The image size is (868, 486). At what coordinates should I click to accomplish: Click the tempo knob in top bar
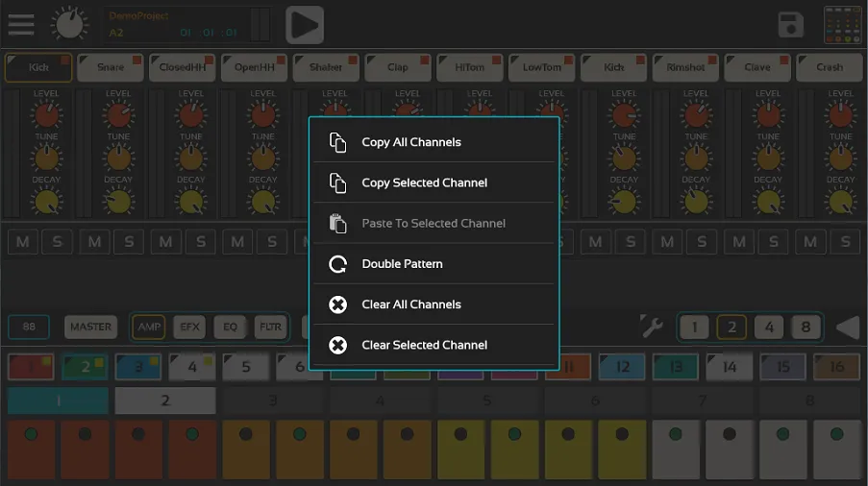(x=69, y=24)
